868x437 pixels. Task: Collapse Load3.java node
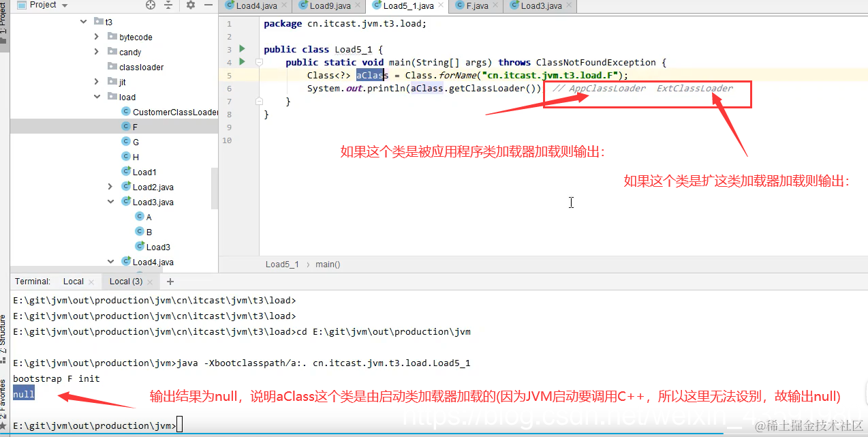tap(110, 202)
